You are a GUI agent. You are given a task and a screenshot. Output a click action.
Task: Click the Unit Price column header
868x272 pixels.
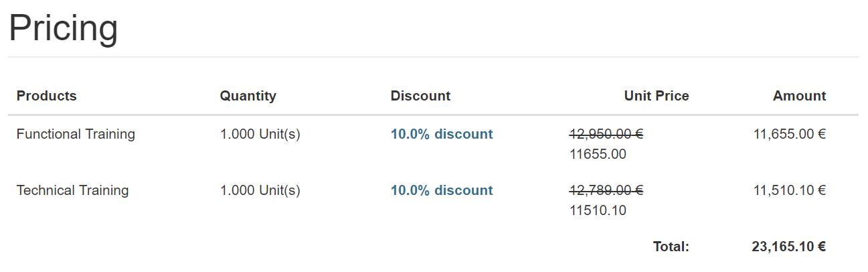click(656, 96)
